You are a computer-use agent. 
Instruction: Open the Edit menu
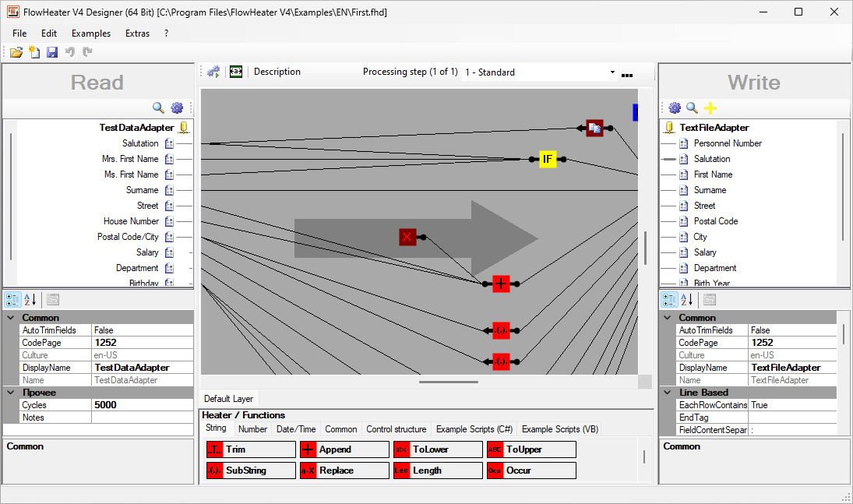click(x=49, y=33)
